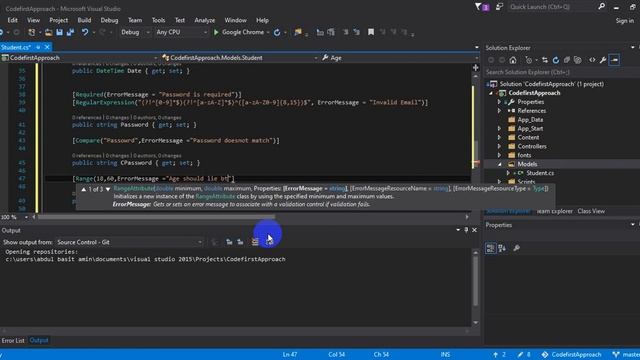640x360 pixels.
Task: Click the editor horizontal scrollbar
Action: (x=156, y=217)
